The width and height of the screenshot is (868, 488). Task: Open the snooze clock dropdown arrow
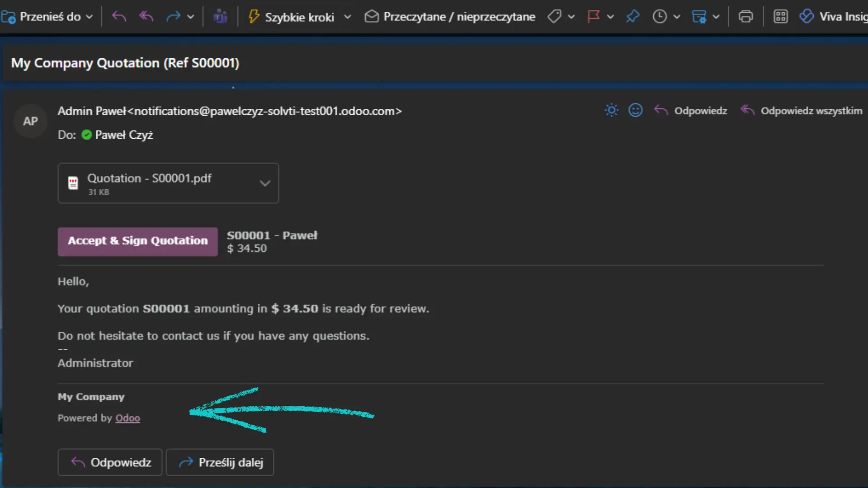click(677, 17)
